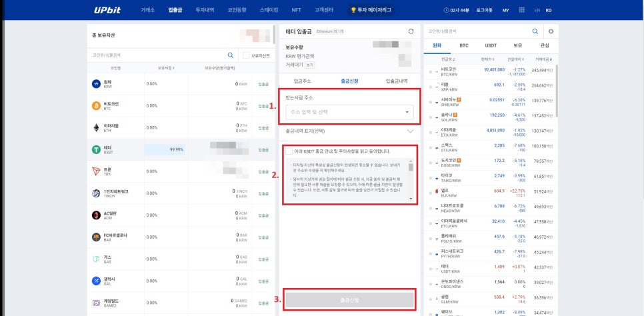The image size is (644, 316).
Task: Click holdings 코인명/심볼검색 search field
Action: coord(158,55)
